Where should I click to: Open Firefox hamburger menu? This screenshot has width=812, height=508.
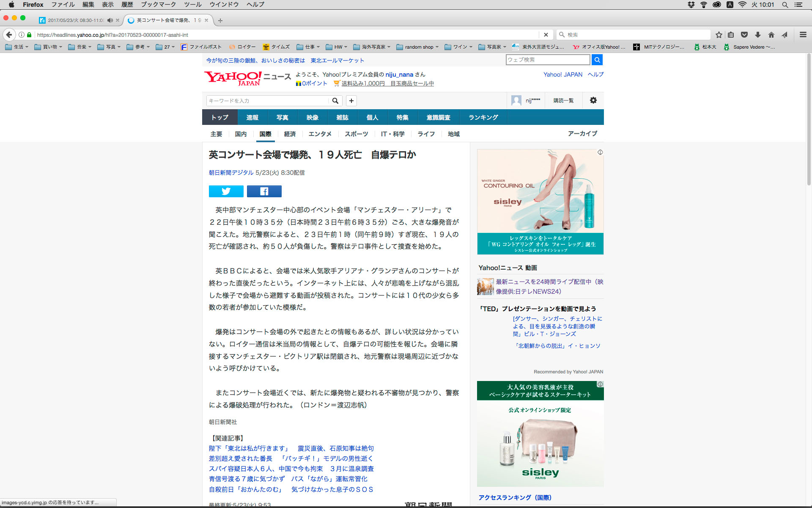803,35
